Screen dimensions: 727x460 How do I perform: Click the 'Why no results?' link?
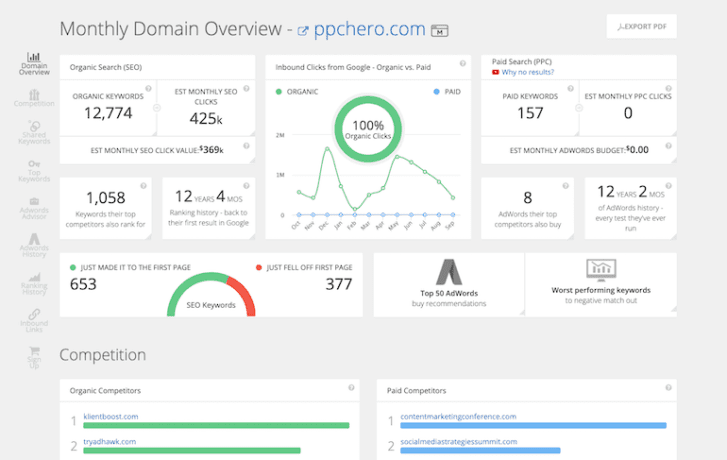(528, 72)
